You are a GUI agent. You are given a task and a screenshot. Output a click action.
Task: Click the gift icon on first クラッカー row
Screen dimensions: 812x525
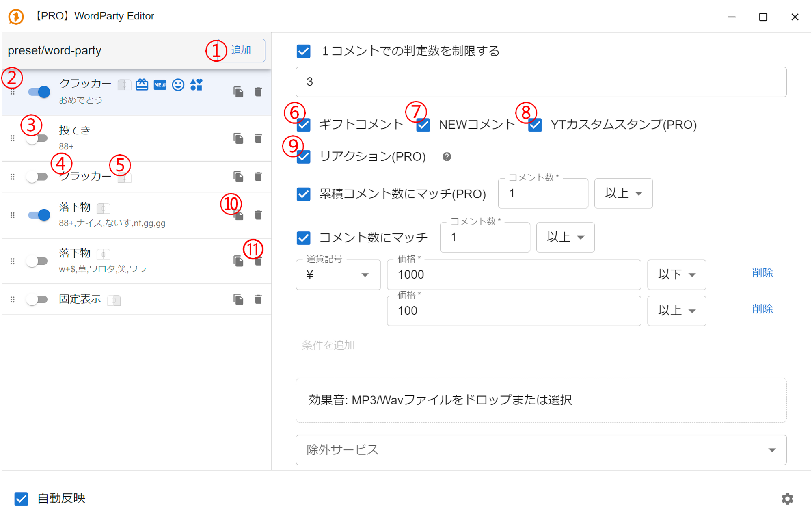[142, 84]
